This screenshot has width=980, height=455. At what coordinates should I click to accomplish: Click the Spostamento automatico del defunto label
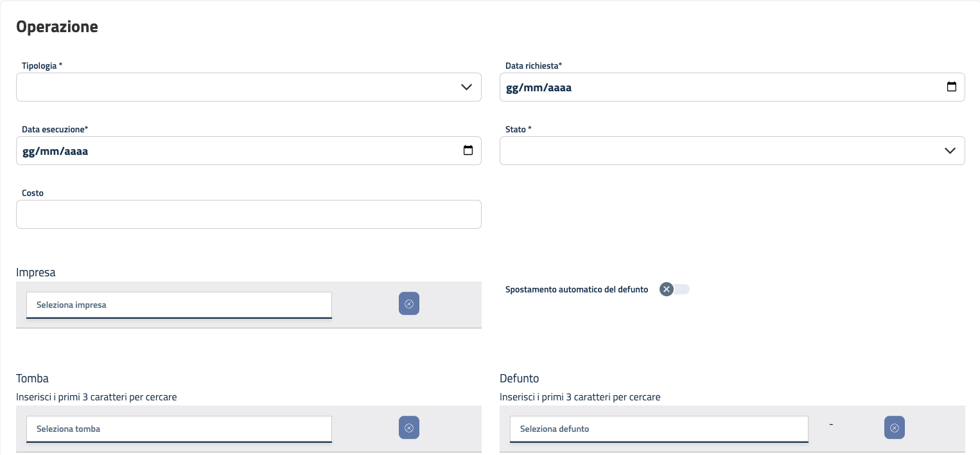click(577, 290)
